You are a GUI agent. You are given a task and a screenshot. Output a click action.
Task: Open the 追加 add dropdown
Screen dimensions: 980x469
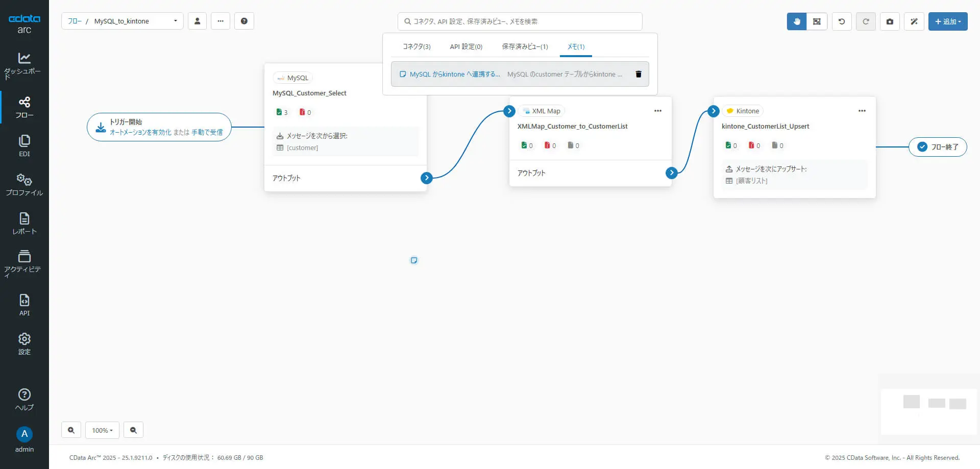point(948,21)
